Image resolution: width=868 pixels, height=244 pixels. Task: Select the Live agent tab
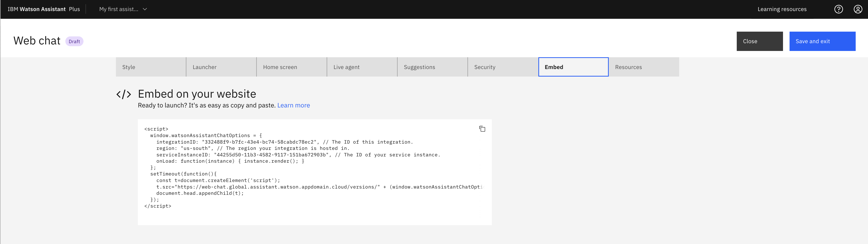(x=362, y=67)
